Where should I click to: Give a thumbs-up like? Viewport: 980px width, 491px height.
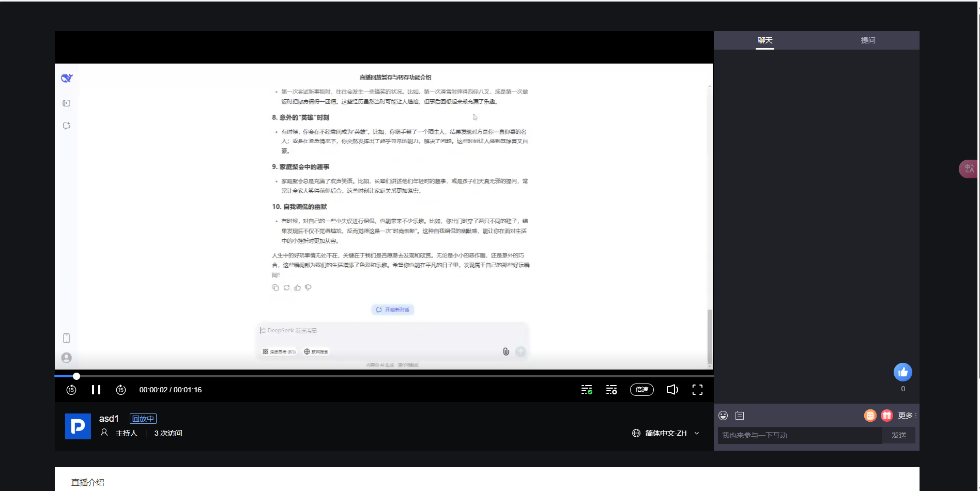903,372
